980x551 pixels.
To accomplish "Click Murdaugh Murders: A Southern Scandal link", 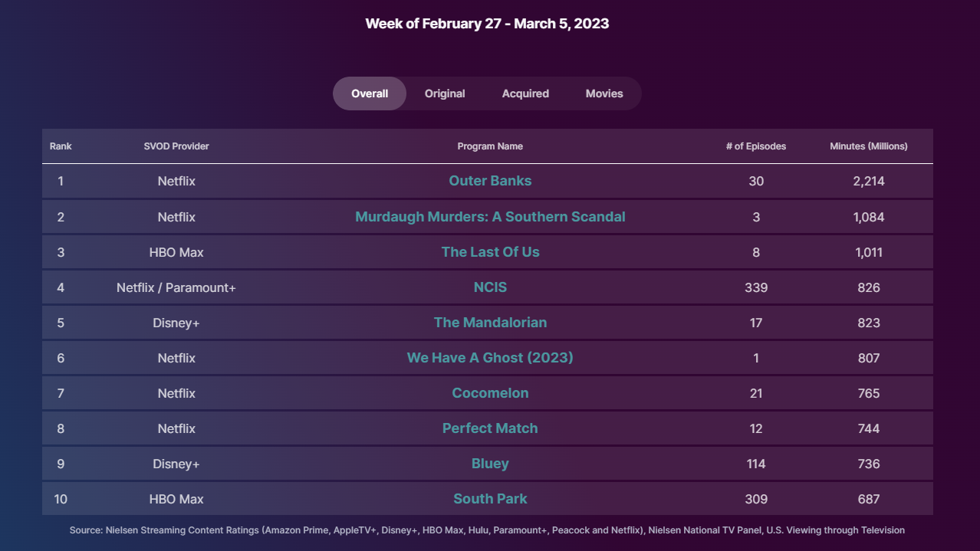I will (490, 217).
